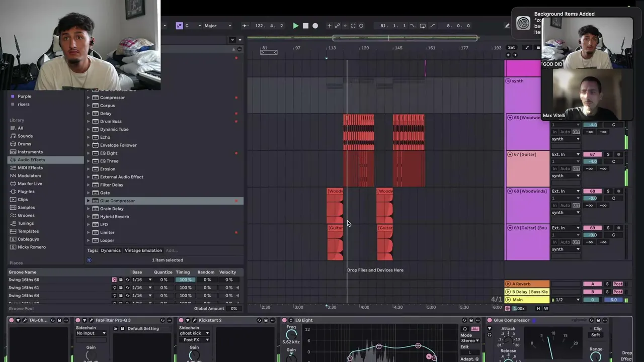Stop playback with the Stop button

(x=305, y=26)
